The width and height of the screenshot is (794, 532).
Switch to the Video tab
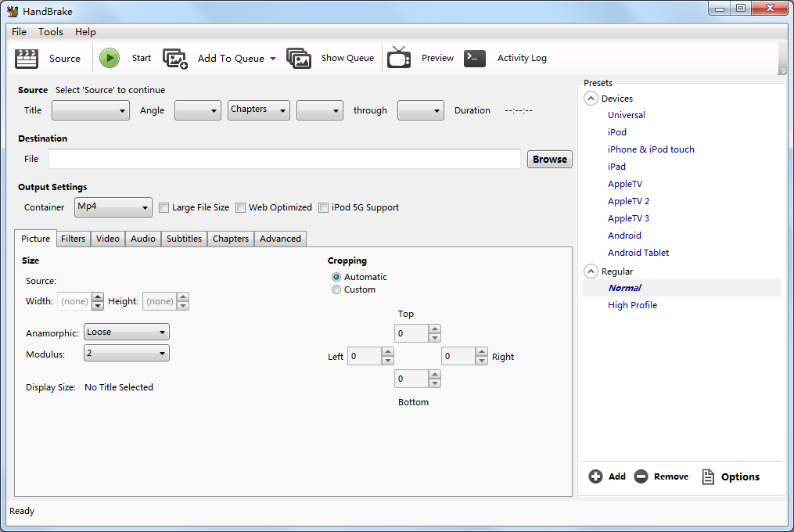click(x=108, y=239)
